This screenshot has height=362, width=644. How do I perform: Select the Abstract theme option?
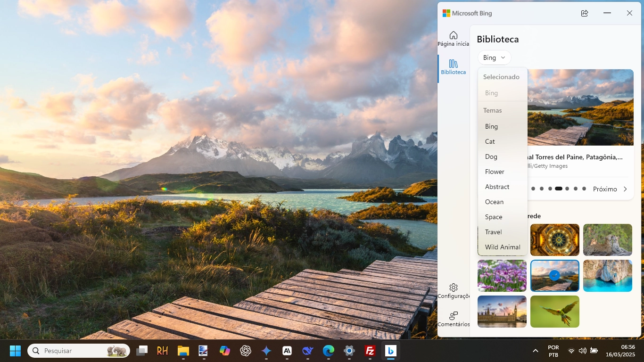click(x=503, y=187)
